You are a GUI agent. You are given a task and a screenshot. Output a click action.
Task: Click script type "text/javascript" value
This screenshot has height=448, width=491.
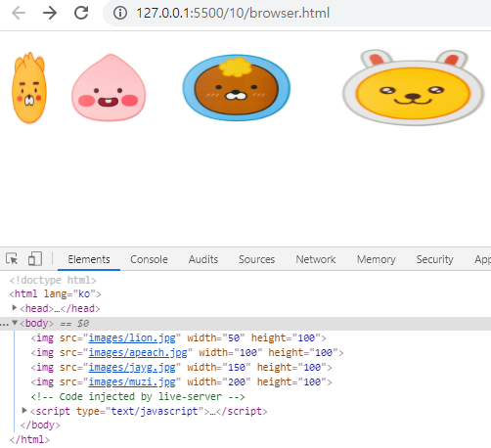pyautogui.click(x=155, y=411)
